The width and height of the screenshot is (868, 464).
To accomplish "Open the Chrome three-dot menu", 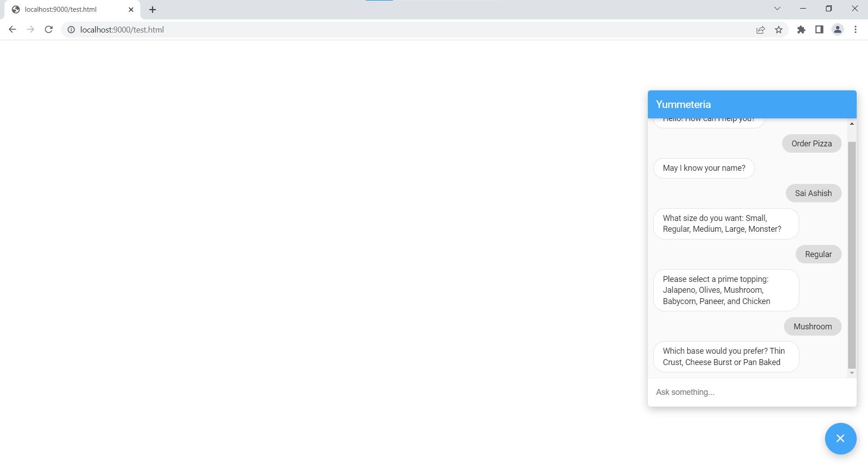I will (x=855, y=29).
